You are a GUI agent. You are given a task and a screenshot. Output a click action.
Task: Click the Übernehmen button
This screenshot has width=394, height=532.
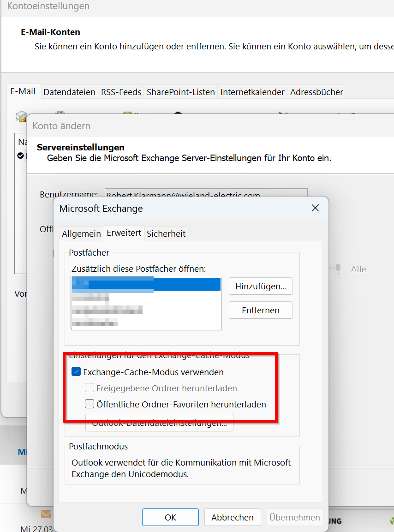(294, 517)
